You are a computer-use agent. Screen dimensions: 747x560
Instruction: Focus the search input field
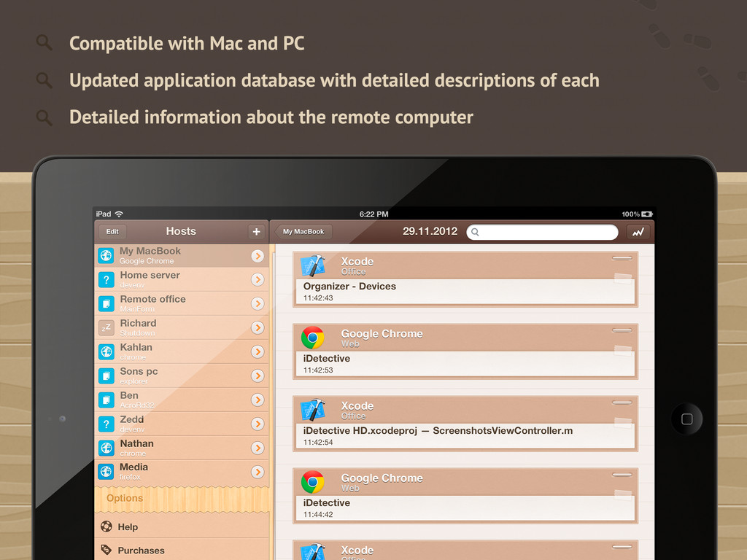pos(542,233)
